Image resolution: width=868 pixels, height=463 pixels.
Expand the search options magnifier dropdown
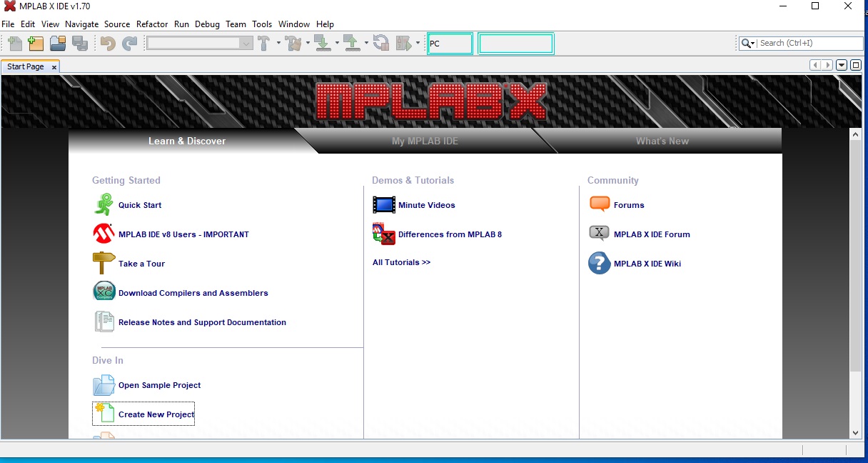[x=747, y=44]
